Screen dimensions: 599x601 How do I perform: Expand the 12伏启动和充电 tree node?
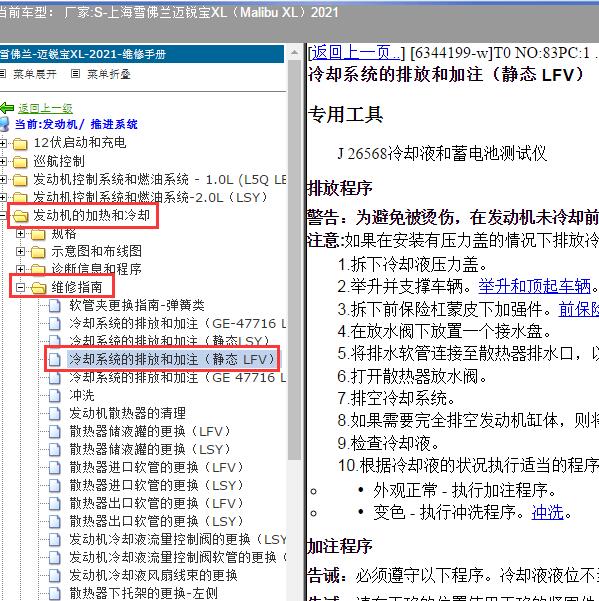3,144
